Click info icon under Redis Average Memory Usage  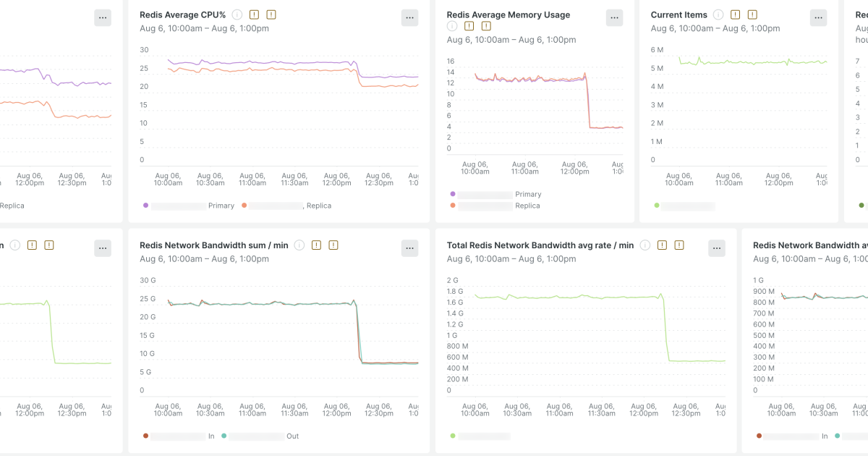pos(452,26)
